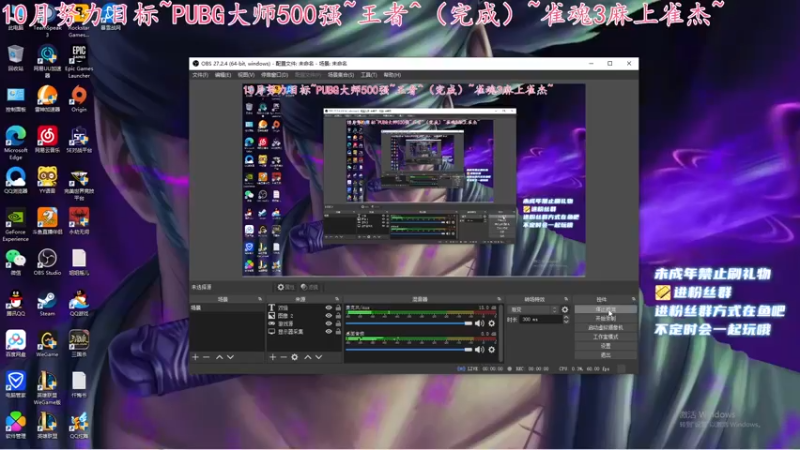Open the YY Voice desktop icon
Image resolution: width=800 pixels, height=450 pixels.
click(x=47, y=180)
